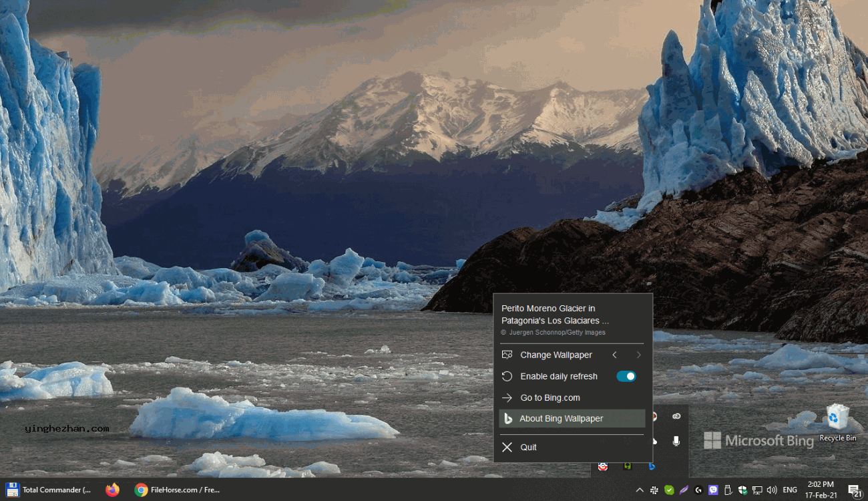Collapse hidden tray icons with chevron
Viewport: 868px width, 501px height.
640,490
